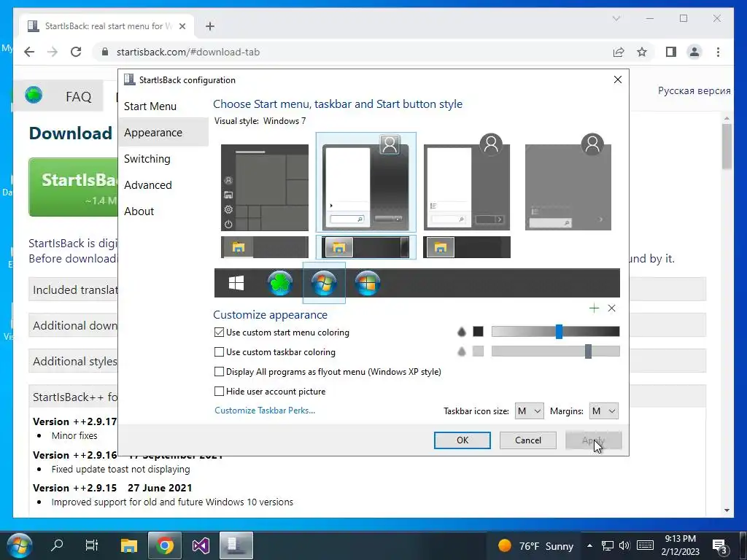Open the Start Menu settings page
The width and height of the screenshot is (747, 560).
click(150, 106)
